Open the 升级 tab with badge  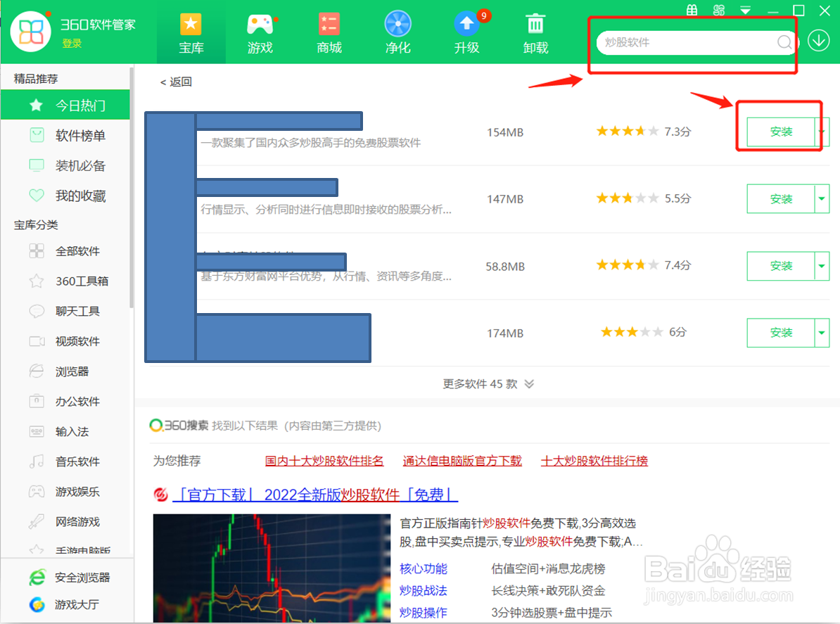467,33
